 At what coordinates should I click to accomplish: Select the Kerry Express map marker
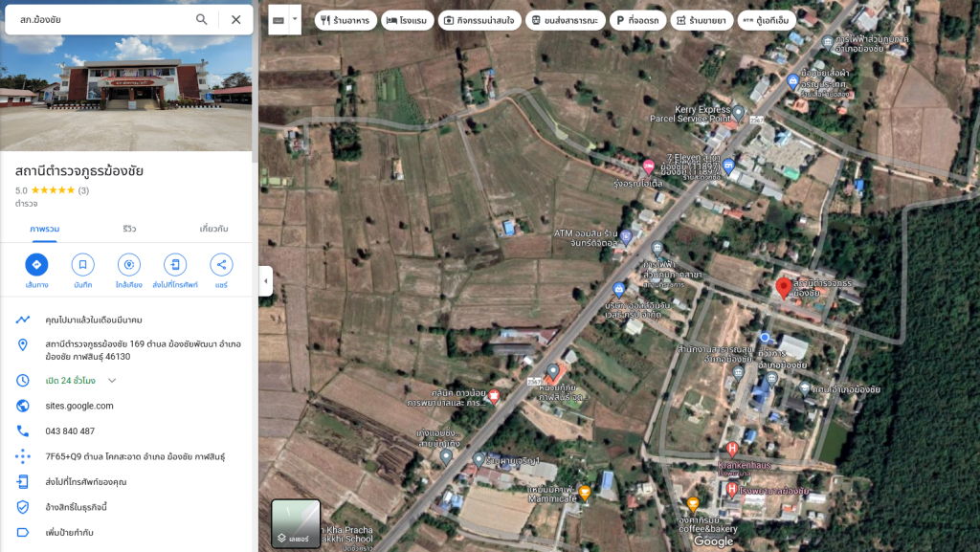click(x=738, y=112)
